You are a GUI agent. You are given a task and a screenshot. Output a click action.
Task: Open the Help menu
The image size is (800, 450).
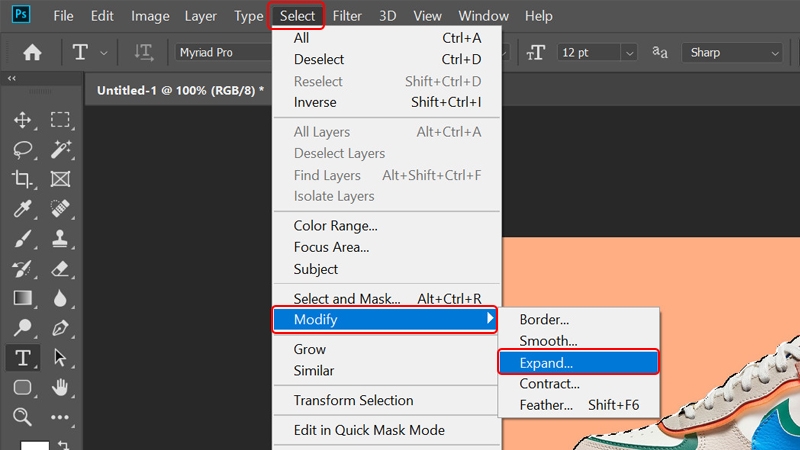pyautogui.click(x=538, y=16)
